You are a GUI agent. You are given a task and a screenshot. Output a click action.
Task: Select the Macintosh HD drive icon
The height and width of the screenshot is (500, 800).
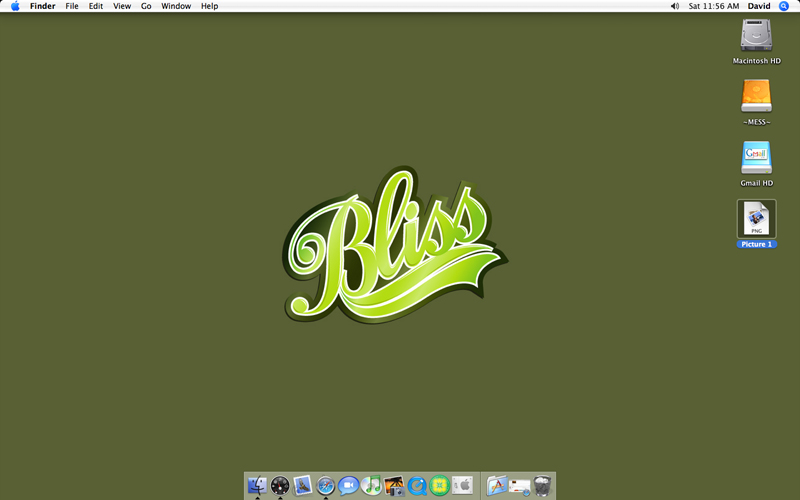click(756, 35)
